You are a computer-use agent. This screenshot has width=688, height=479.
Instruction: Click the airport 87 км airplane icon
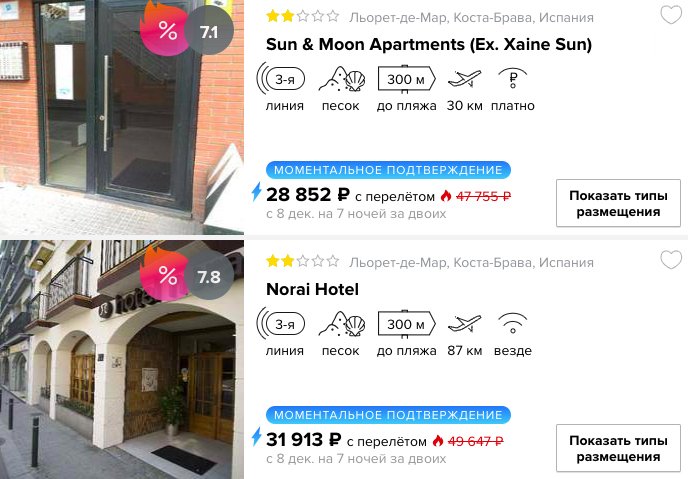pos(464,324)
